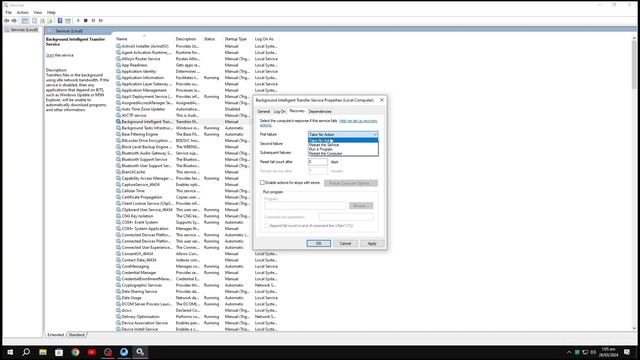Click the Back arrow in the Services toolbar
Image resolution: width=640 pixels, height=360 pixels.
pyautogui.click(x=7, y=20)
